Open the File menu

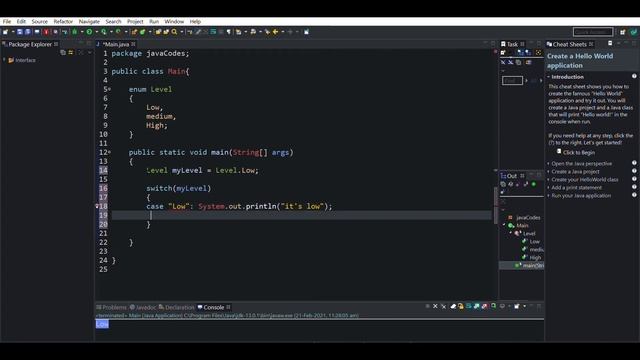click(7, 21)
